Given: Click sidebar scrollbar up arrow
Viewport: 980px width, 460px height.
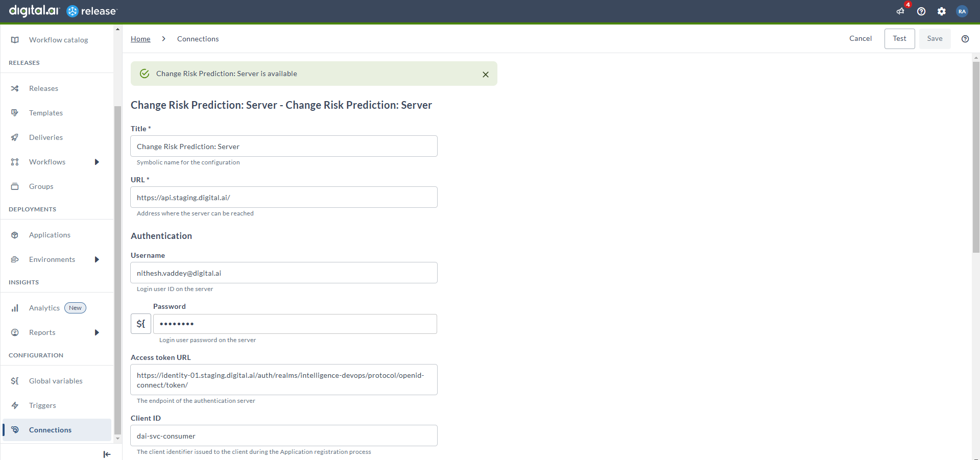Looking at the screenshot, I should [117, 29].
